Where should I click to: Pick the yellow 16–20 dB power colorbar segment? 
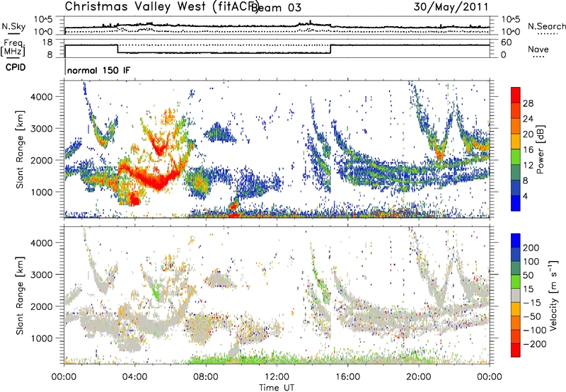point(516,142)
